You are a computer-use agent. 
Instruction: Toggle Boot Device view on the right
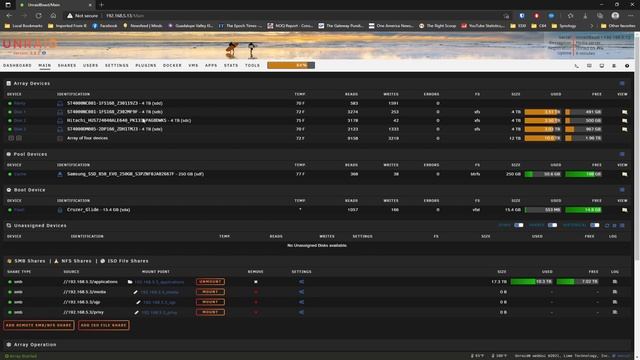pyautogui.click(x=622, y=190)
